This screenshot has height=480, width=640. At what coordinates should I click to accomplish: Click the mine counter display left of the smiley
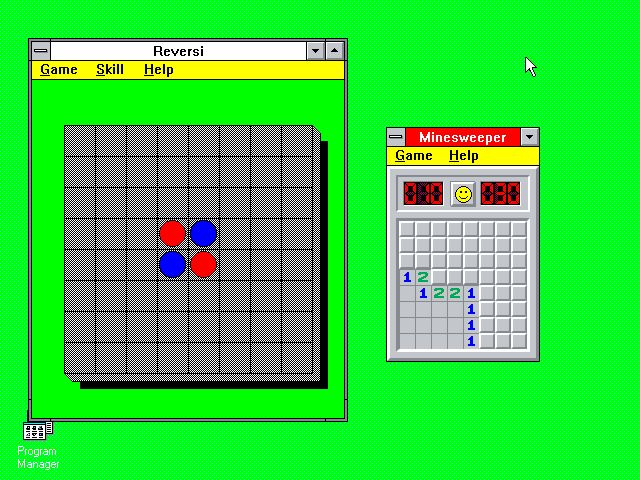(x=423, y=193)
